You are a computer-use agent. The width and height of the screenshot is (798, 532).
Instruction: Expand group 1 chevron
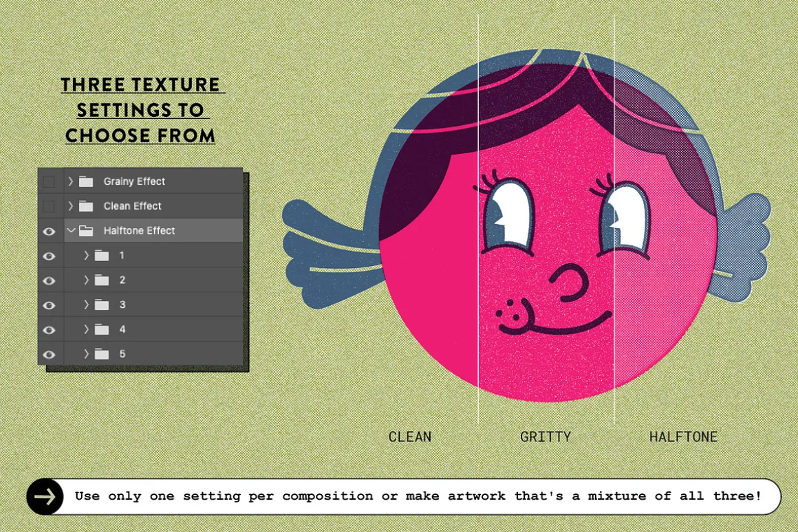coord(87,255)
